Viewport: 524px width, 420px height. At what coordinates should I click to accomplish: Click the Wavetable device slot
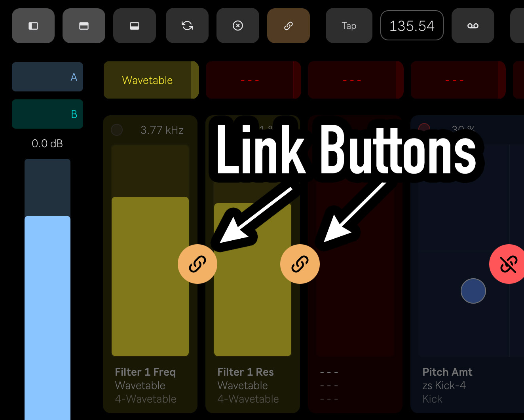pos(151,80)
